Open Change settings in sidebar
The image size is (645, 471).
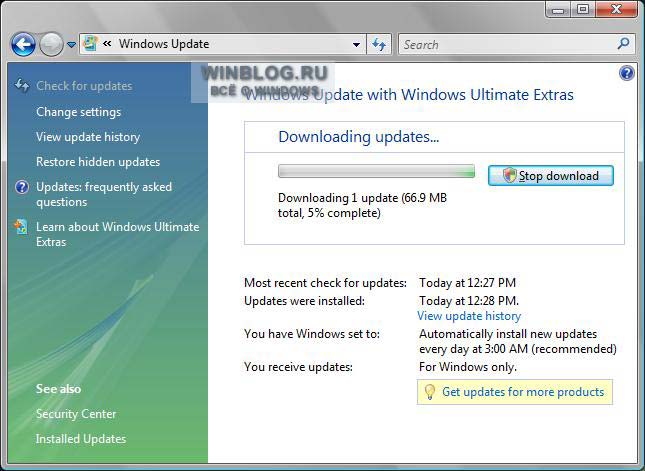(79, 112)
